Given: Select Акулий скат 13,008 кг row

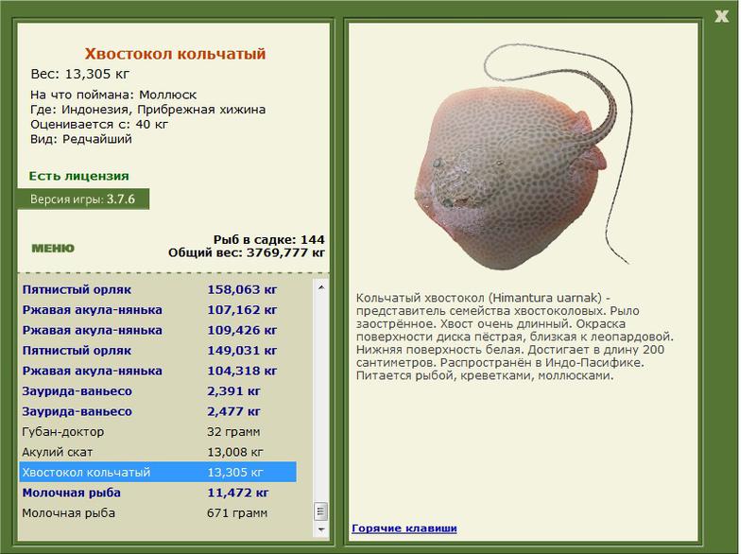Looking at the screenshot, I should coord(158,452).
